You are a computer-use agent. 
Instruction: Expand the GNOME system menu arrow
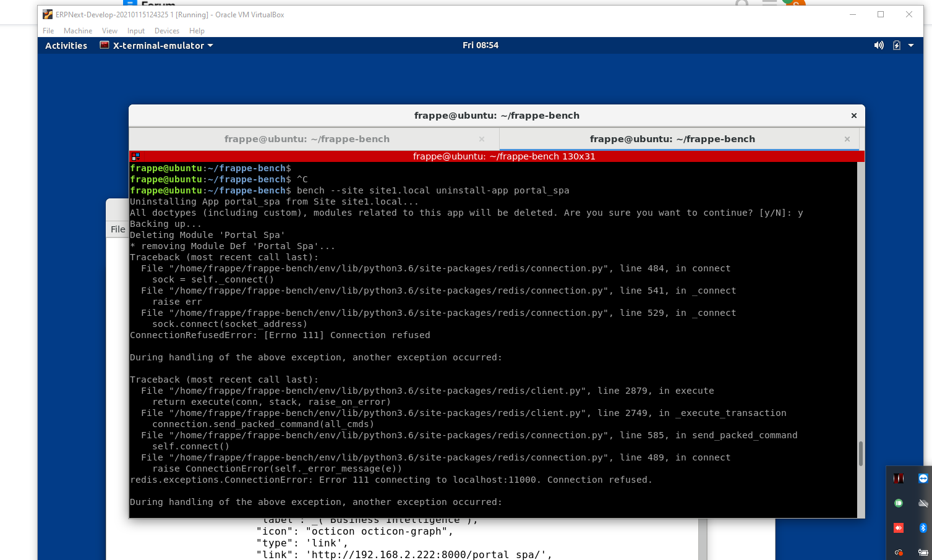tap(911, 45)
